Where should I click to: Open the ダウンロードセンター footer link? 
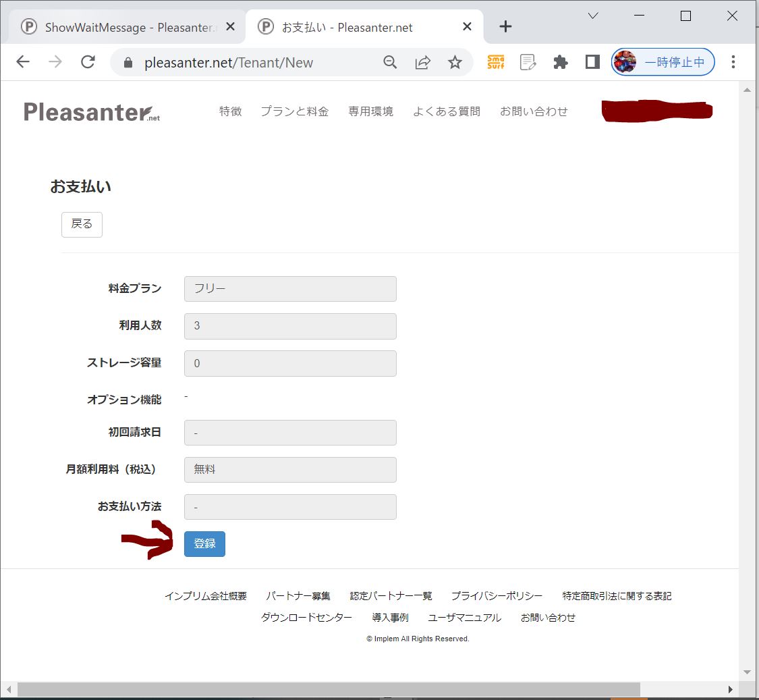tap(306, 618)
